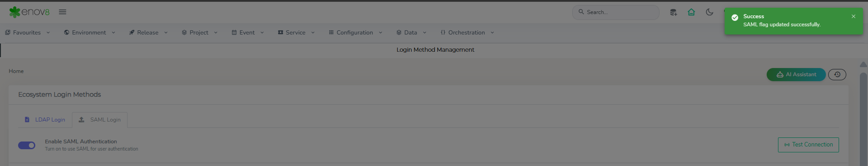
Task: Dismiss the Success notification with X
Action: pyautogui.click(x=854, y=16)
